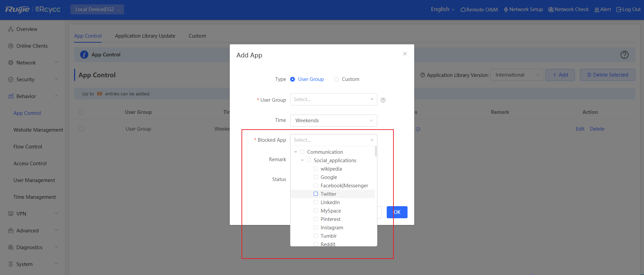This screenshot has width=644, height=275.
Task: Click the Delete link in table row
Action: pos(597,129)
